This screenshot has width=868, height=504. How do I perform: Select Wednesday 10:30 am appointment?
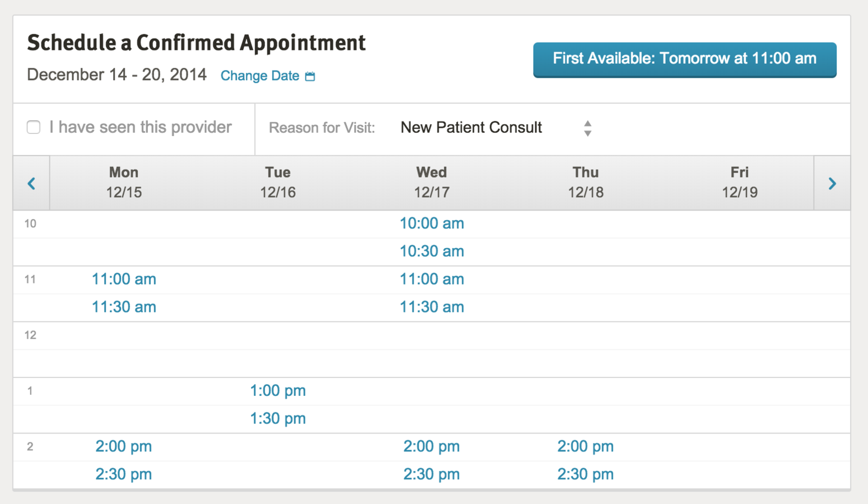[431, 251]
